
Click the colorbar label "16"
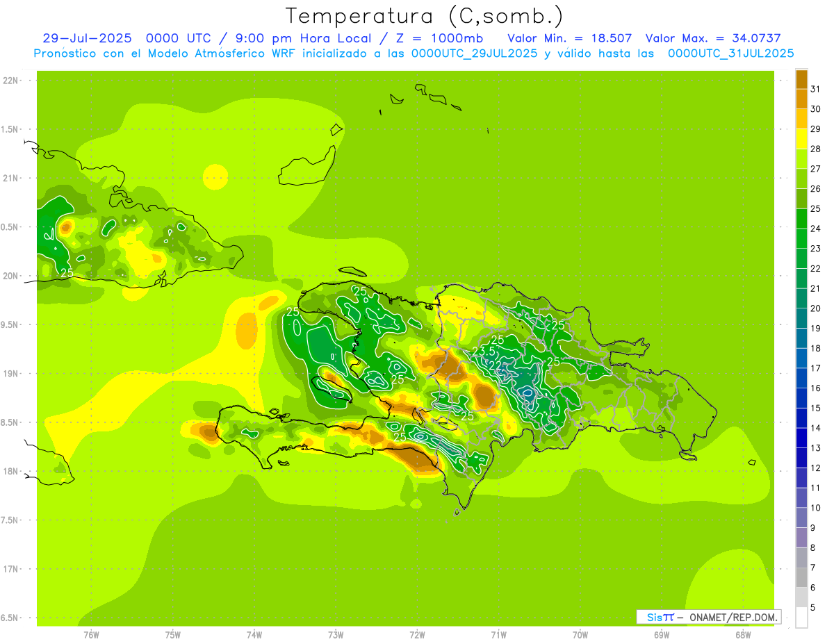[x=815, y=388]
